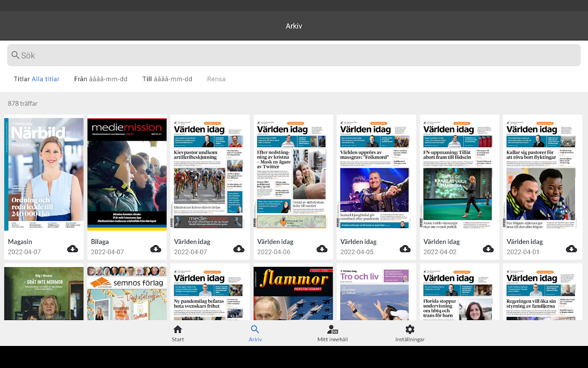This screenshot has height=368, width=588.
Task: Download Världen idag 2022-04-07 issue
Action: (239, 249)
